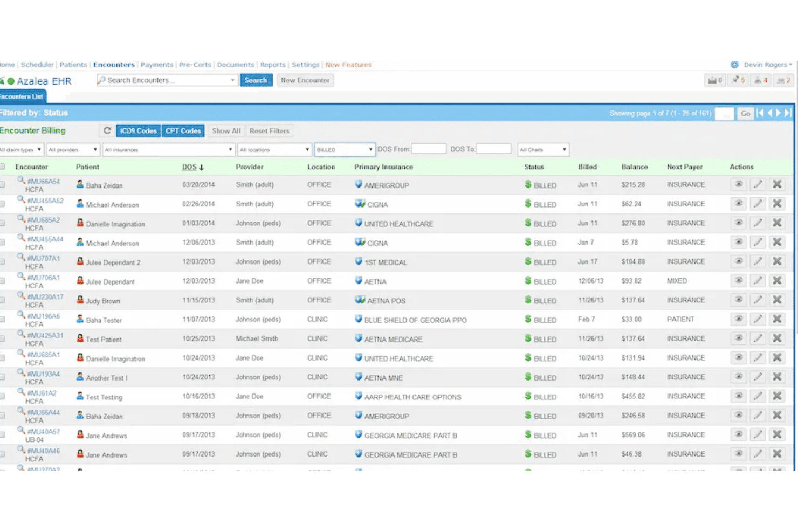Click insurance shield icon beside 1ST MEDICAL
798x532 pixels.
[359, 261]
